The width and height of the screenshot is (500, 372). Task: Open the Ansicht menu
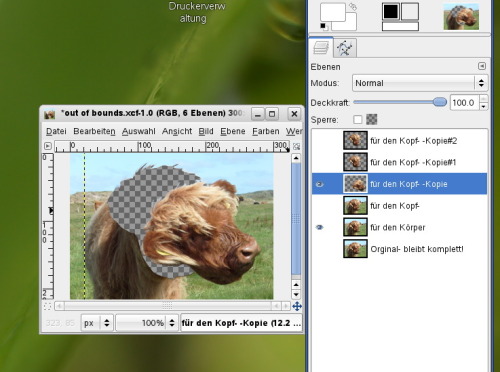[177, 131]
